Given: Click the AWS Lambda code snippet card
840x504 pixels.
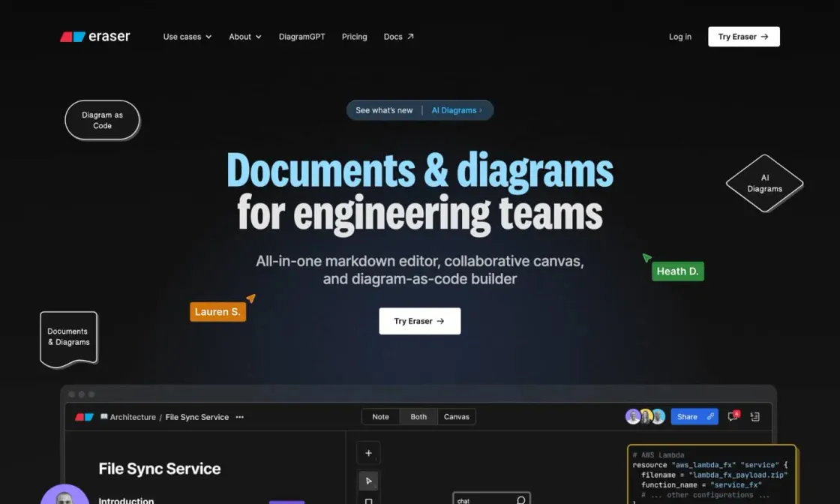Looking at the screenshot, I should 712,475.
